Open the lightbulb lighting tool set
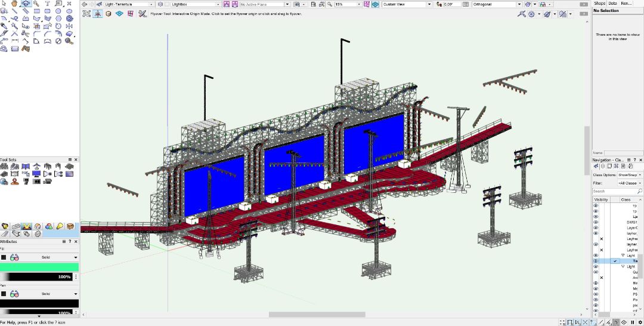 (x=60, y=226)
